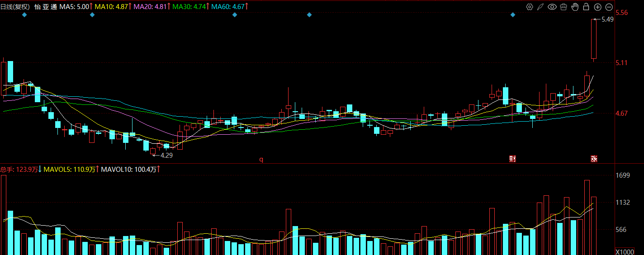This screenshot has width=644, height=255.
Task: Select the MA10: 4.87 indicator label
Action: point(114,7)
